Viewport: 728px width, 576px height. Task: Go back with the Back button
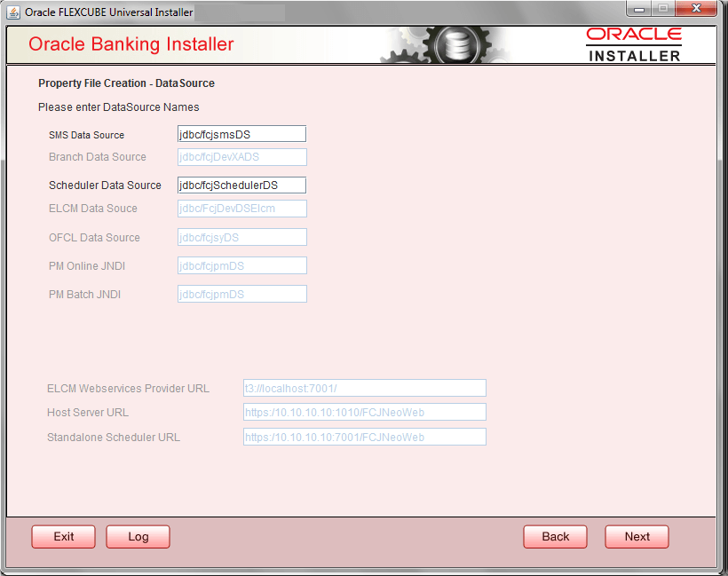pyautogui.click(x=555, y=537)
